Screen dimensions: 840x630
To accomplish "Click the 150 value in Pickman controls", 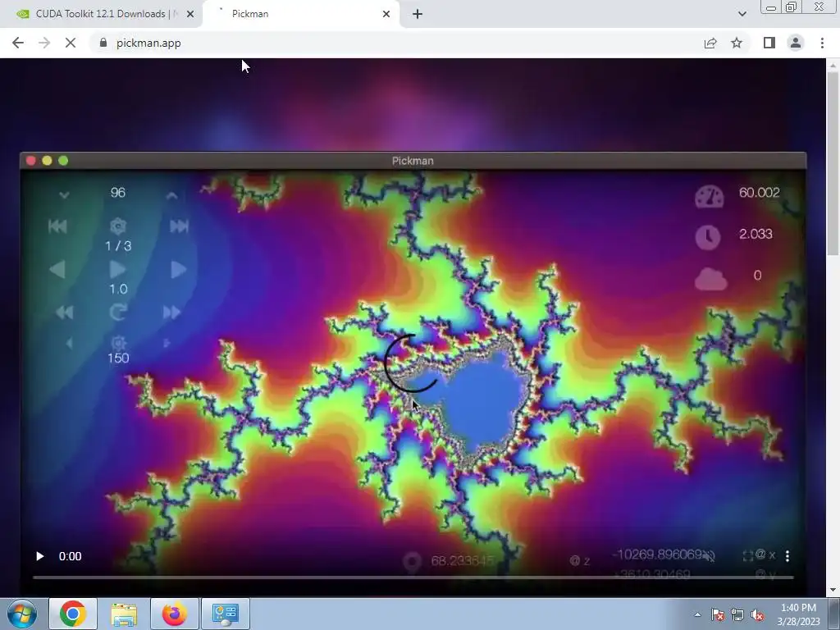I will (x=118, y=358).
